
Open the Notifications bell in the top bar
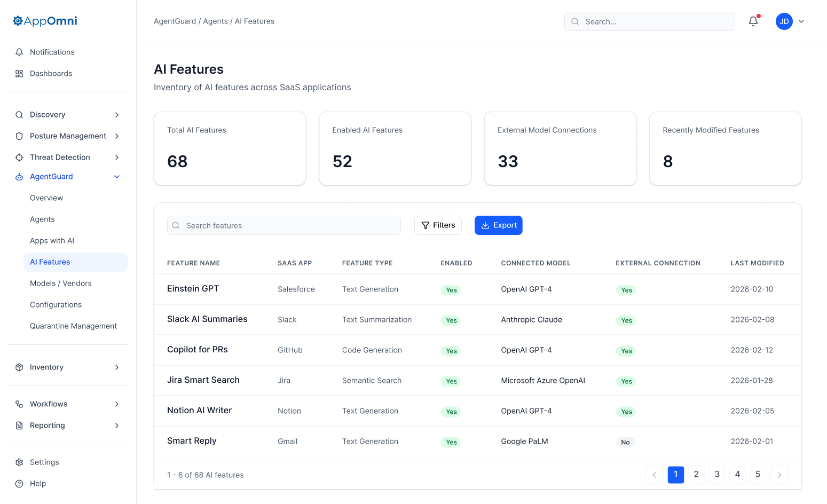click(x=753, y=21)
